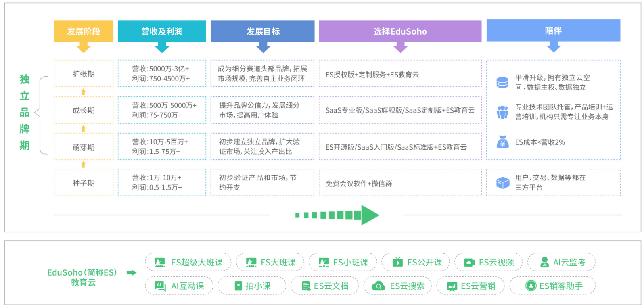The width and height of the screenshot is (644, 307).
Task: Click the ES销客助手 round avatar icon
Action: [530, 286]
